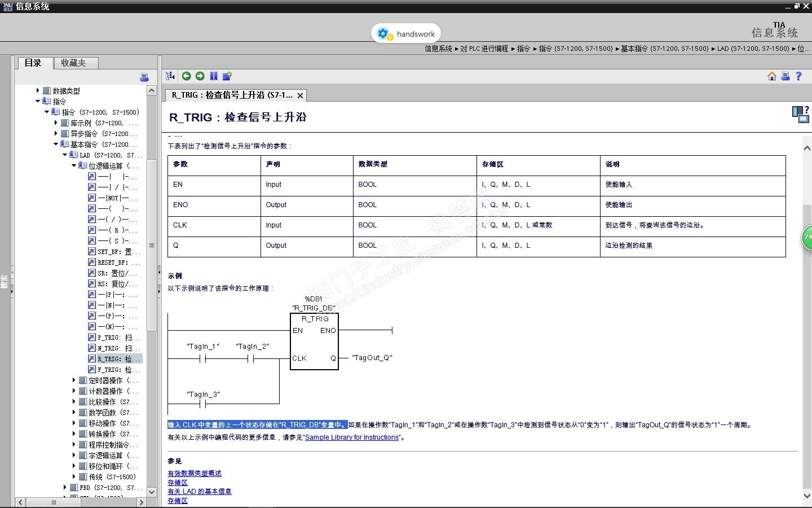Expand the 比较操作 tree node

(x=74, y=401)
